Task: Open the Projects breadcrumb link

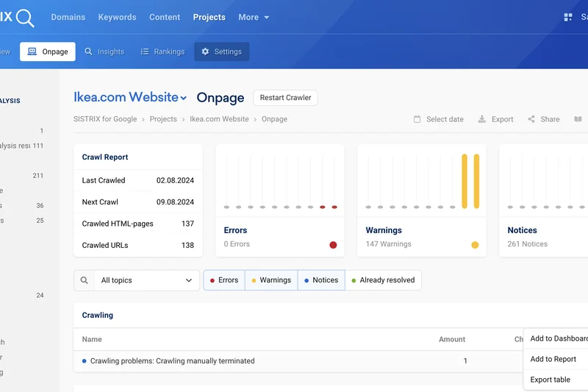Action: pos(163,119)
